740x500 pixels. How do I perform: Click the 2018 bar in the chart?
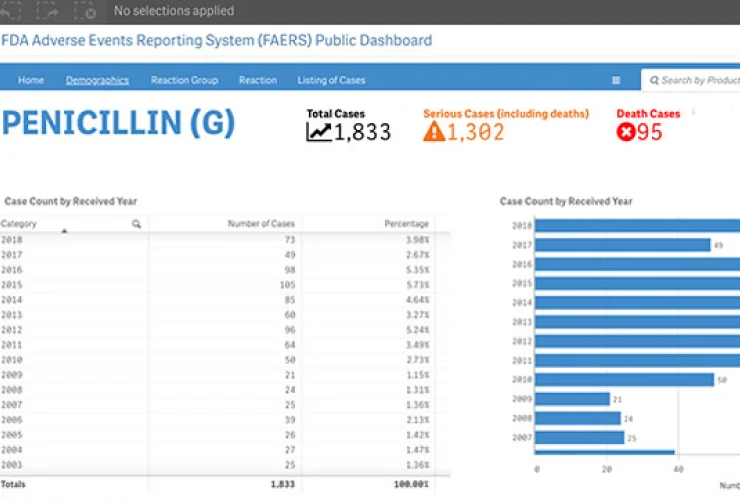pos(638,225)
